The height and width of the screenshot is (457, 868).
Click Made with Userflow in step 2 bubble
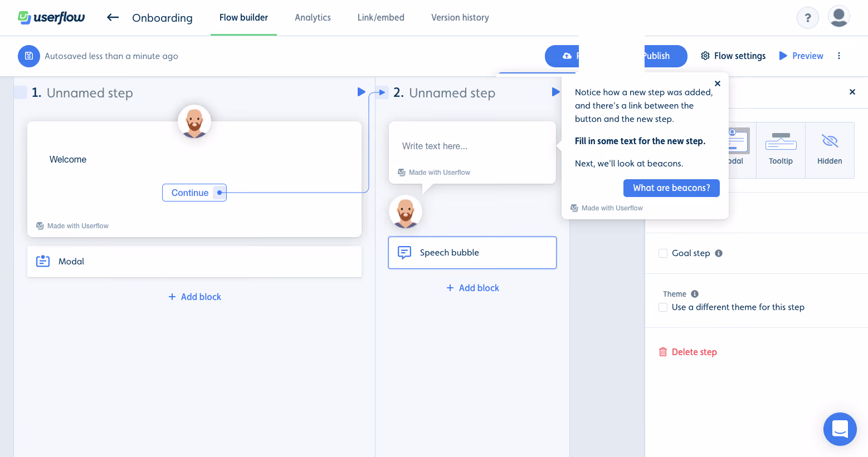pos(434,173)
